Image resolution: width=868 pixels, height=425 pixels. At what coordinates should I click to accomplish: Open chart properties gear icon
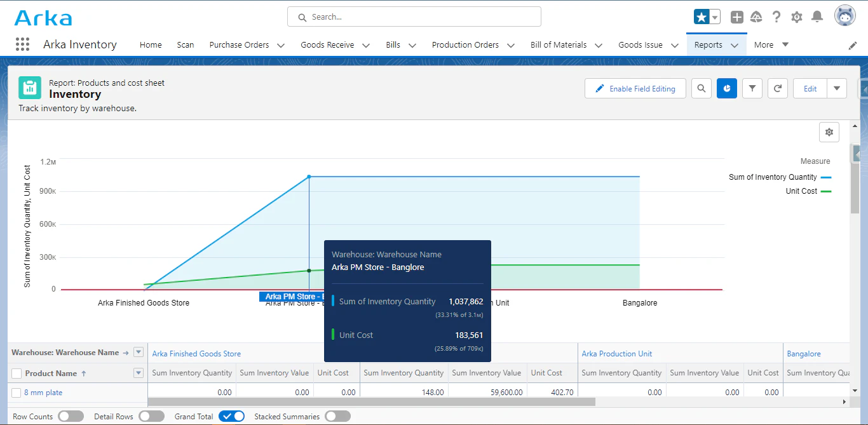click(x=829, y=132)
